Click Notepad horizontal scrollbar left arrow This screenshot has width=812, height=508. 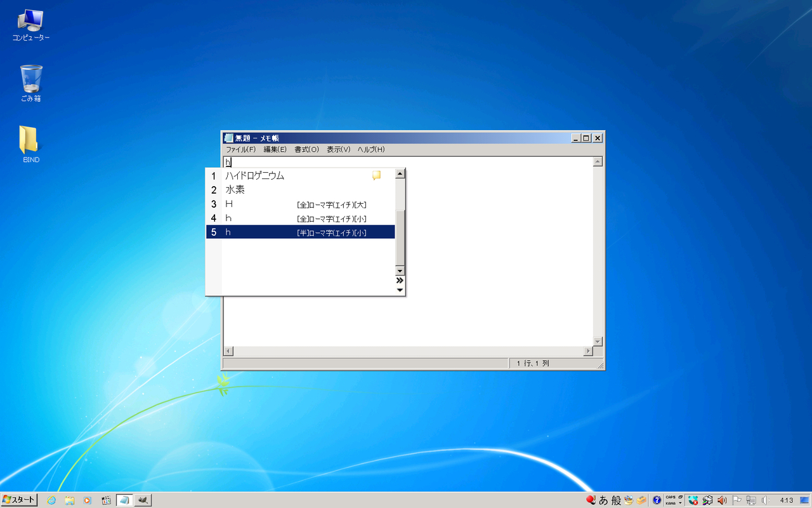tap(228, 351)
